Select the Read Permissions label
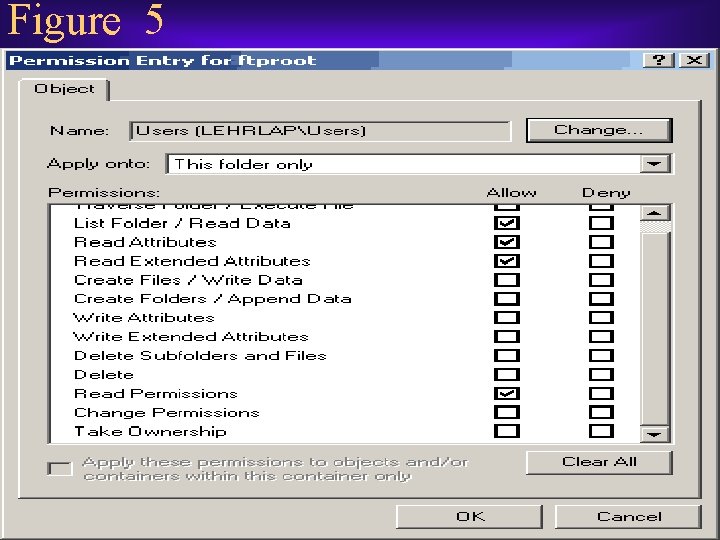The height and width of the screenshot is (540, 720). pos(156,394)
